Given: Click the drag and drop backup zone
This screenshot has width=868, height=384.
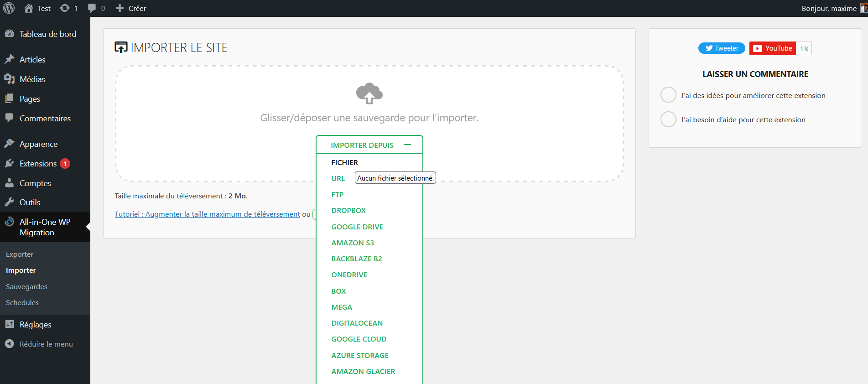Looking at the screenshot, I should [369, 124].
